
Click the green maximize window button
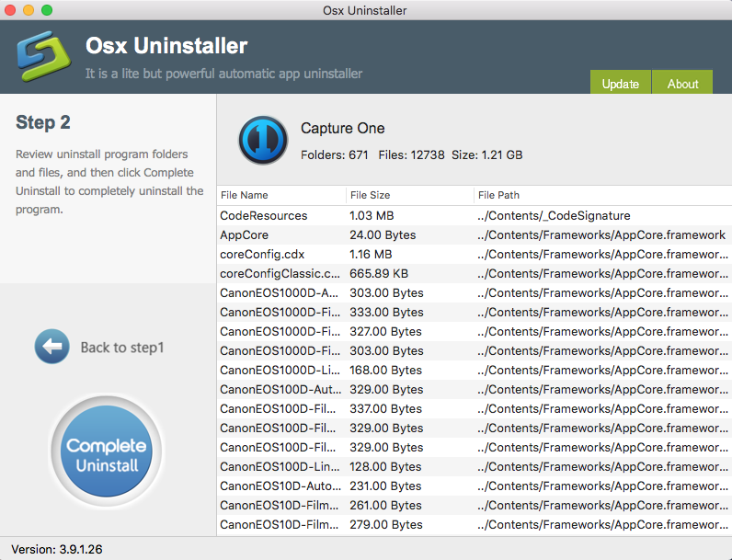point(47,10)
